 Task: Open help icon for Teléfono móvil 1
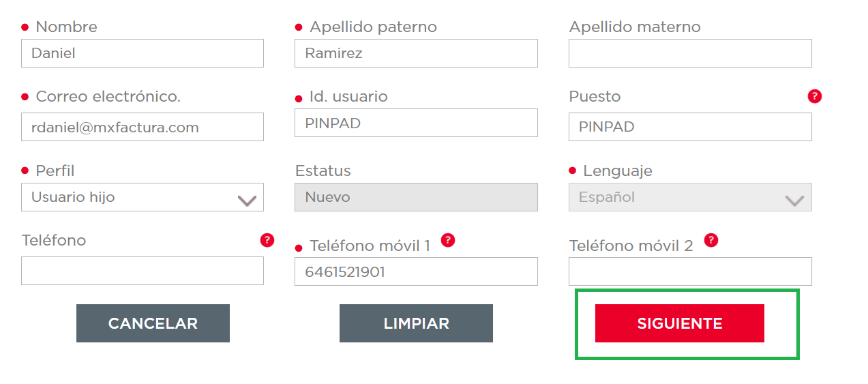(x=447, y=240)
